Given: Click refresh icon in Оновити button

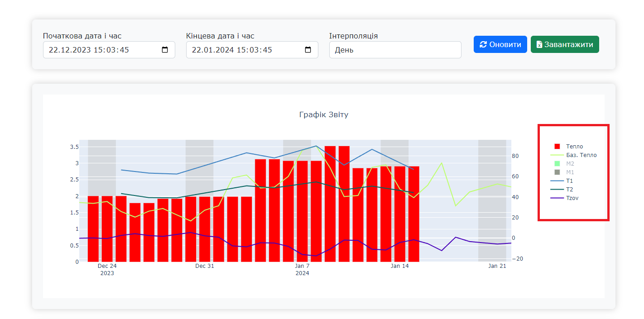Looking at the screenshot, I should 483,44.
